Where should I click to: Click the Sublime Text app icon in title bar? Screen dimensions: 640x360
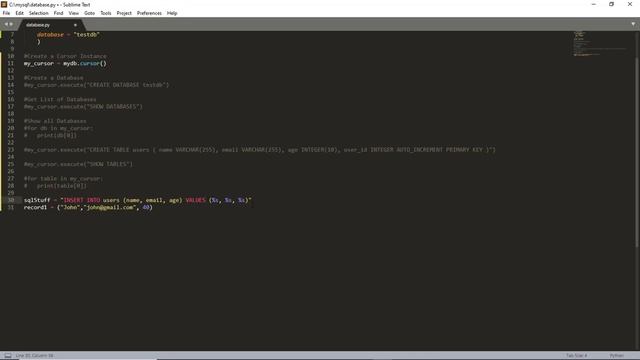coord(4,4)
